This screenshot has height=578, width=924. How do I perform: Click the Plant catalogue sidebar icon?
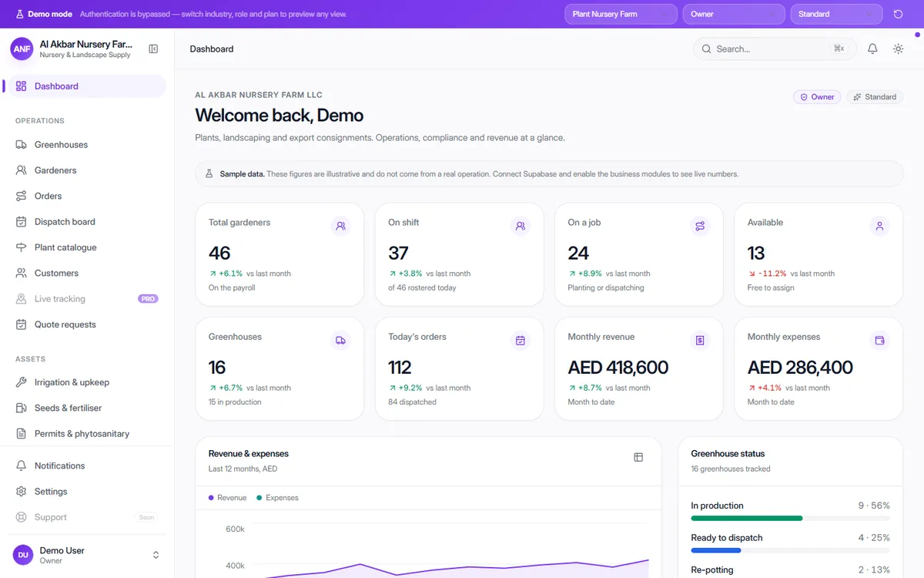point(21,247)
